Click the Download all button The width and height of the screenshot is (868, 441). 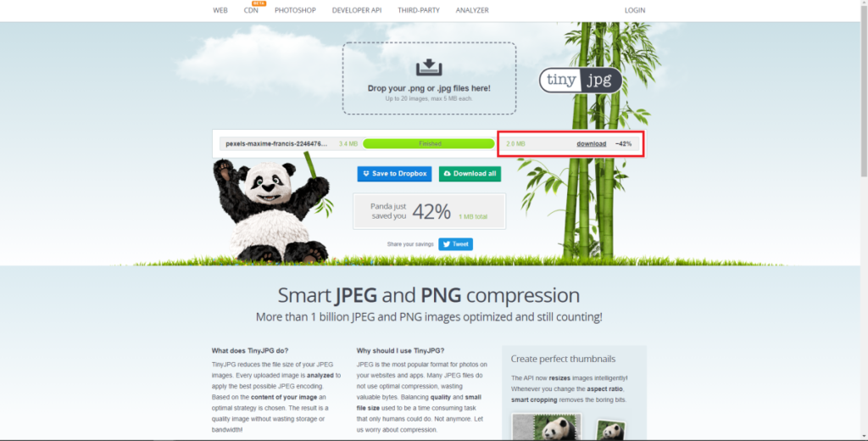click(470, 174)
